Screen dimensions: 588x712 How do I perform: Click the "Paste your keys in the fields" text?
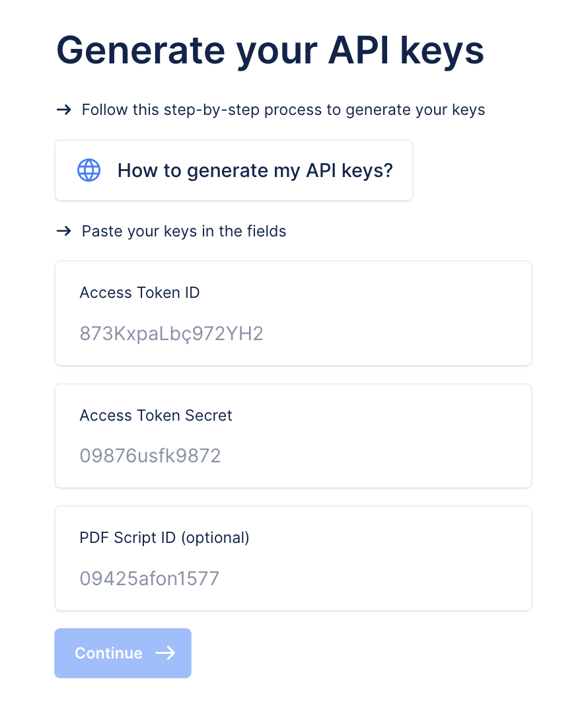coord(184,231)
